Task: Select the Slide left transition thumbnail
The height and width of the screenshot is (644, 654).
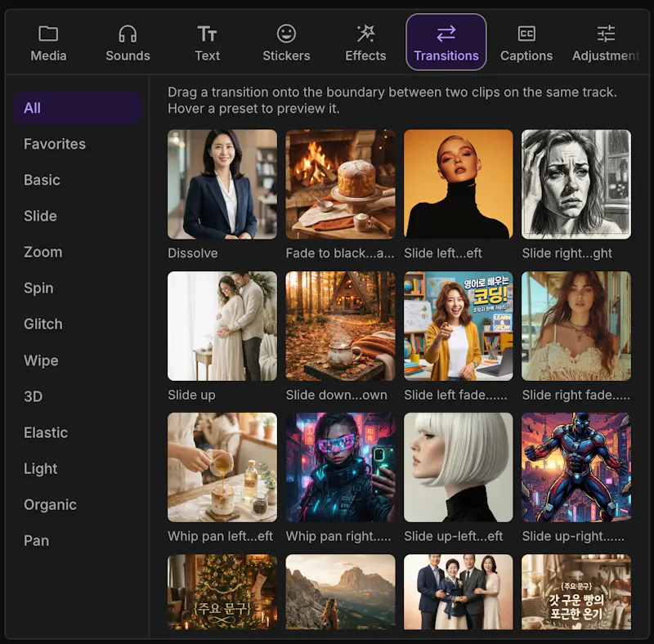Action: point(459,185)
